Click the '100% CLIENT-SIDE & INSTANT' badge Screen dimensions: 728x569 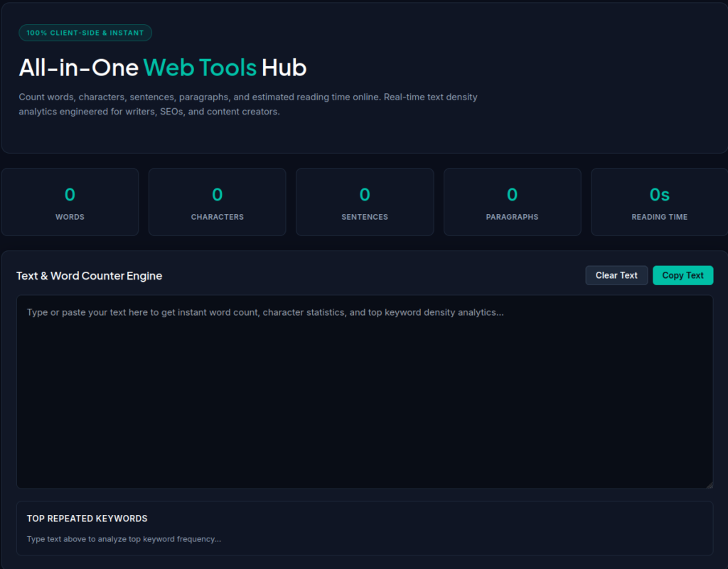[x=85, y=33]
